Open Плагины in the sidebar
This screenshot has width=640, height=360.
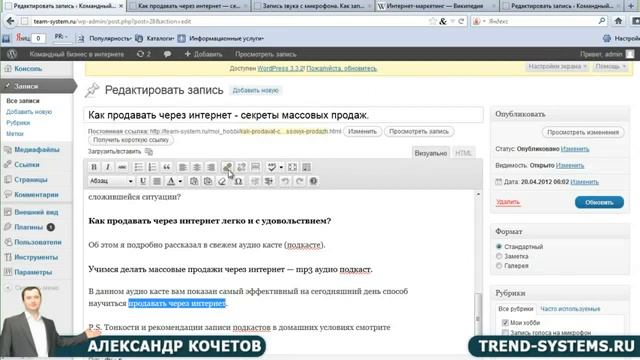coord(29,227)
